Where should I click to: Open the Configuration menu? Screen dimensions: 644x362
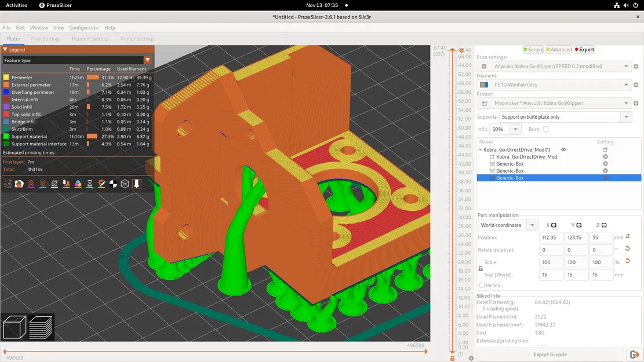(x=84, y=28)
